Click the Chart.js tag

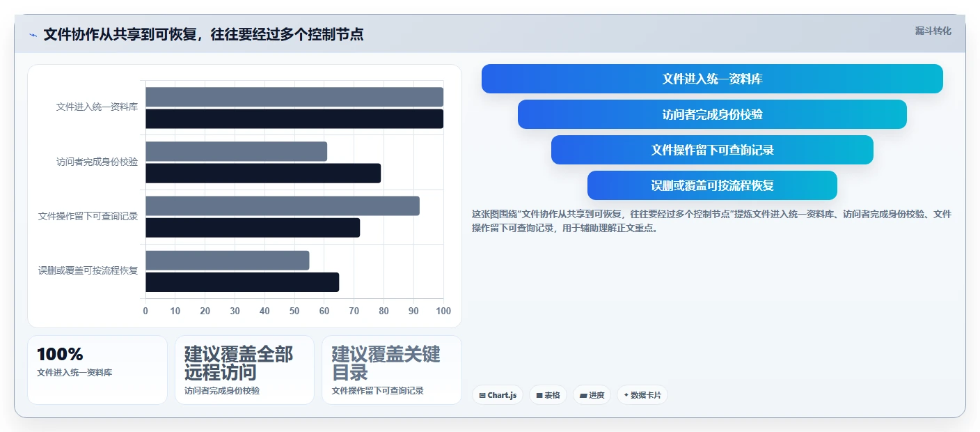coord(498,395)
